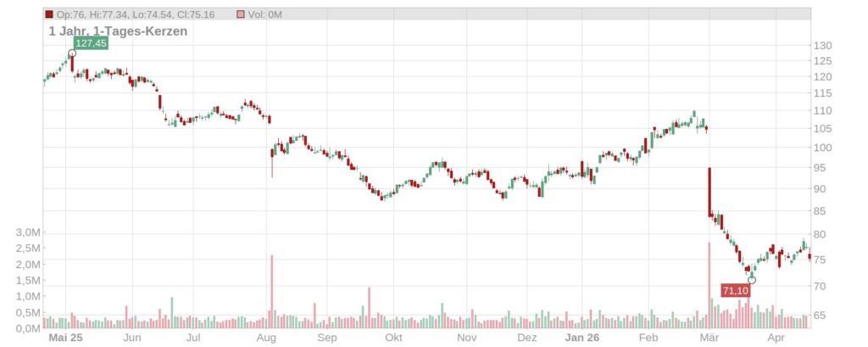Click the red 71,10 low price label
Screen dimensions: 868x347
tap(735, 291)
